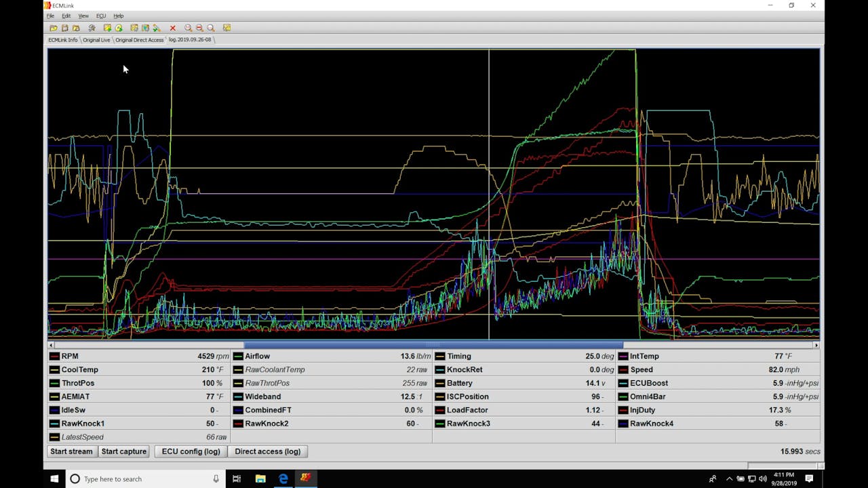Open Microsoft Edge from the taskbar
The image size is (868, 488).
283,479
